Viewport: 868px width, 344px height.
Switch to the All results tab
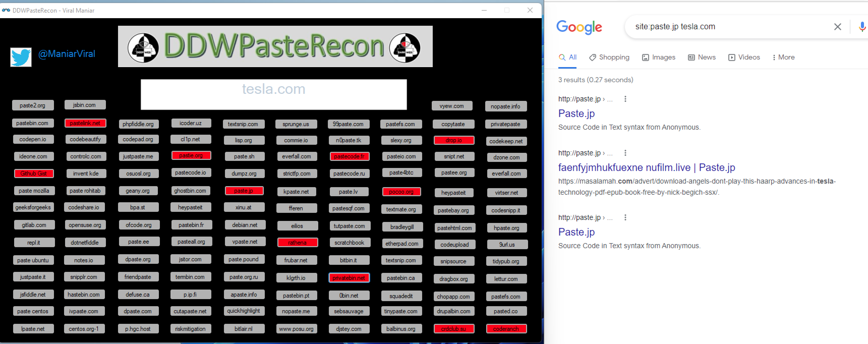pos(567,57)
